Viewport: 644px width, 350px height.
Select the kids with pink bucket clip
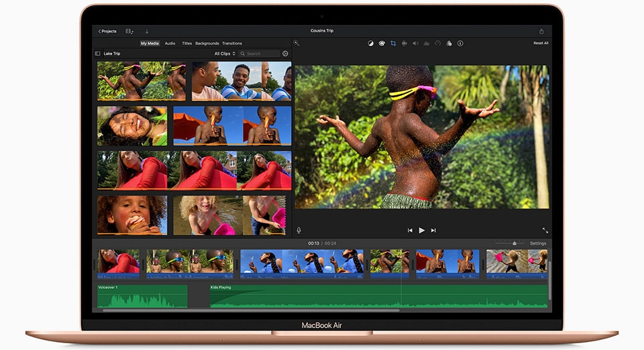point(229,215)
